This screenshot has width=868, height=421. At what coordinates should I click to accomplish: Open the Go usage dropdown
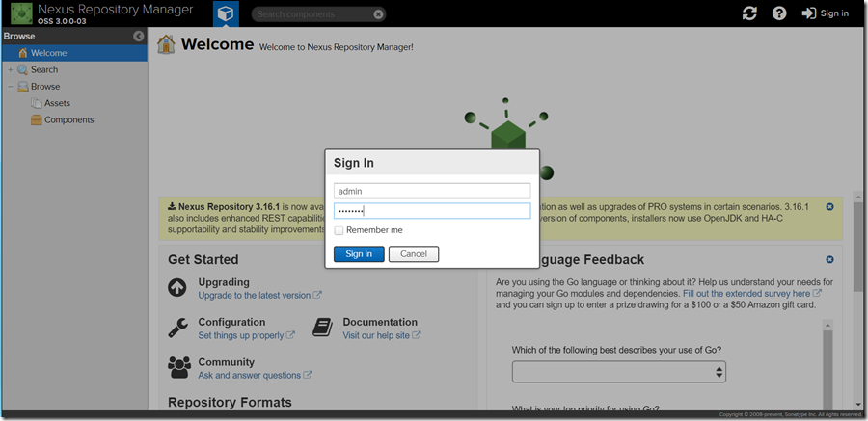(619, 372)
